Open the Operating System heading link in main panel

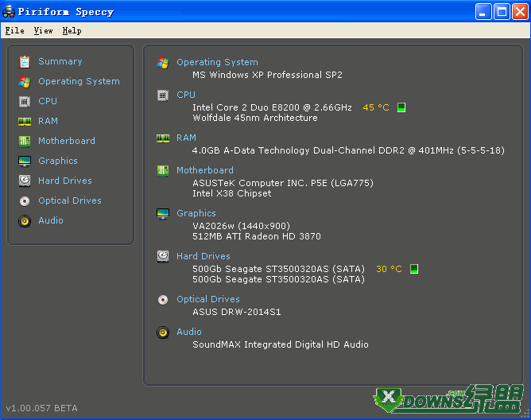pos(218,62)
